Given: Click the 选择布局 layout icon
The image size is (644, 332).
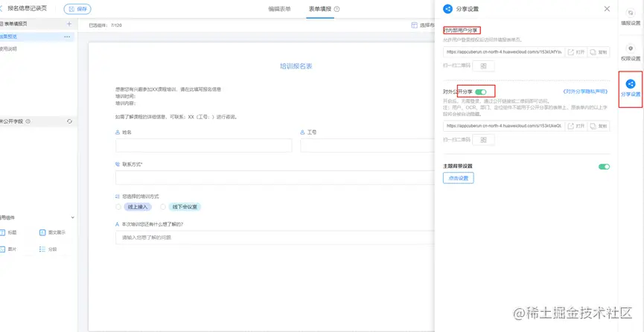Looking at the screenshot, I should 415,25.
